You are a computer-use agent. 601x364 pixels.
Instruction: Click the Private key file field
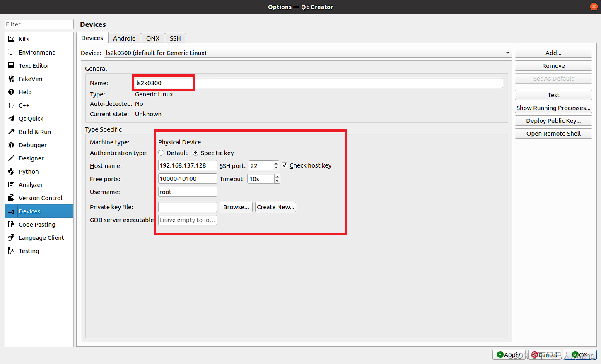click(187, 207)
